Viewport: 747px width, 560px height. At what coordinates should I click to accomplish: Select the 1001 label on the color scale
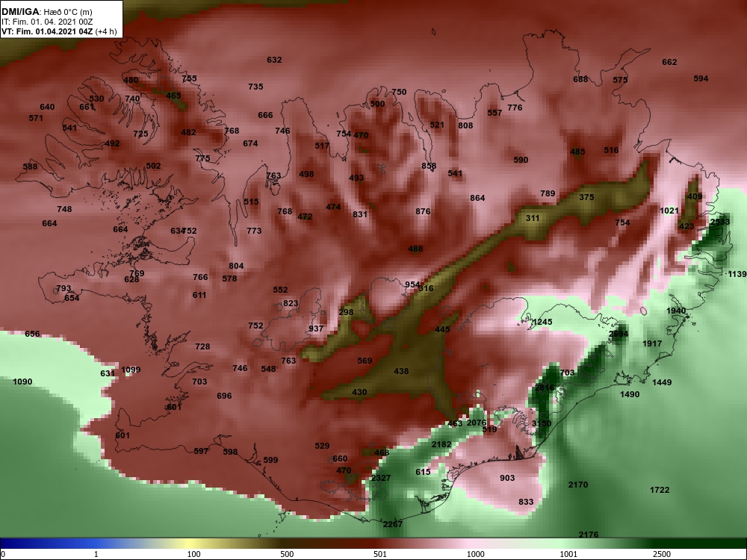[x=568, y=555]
